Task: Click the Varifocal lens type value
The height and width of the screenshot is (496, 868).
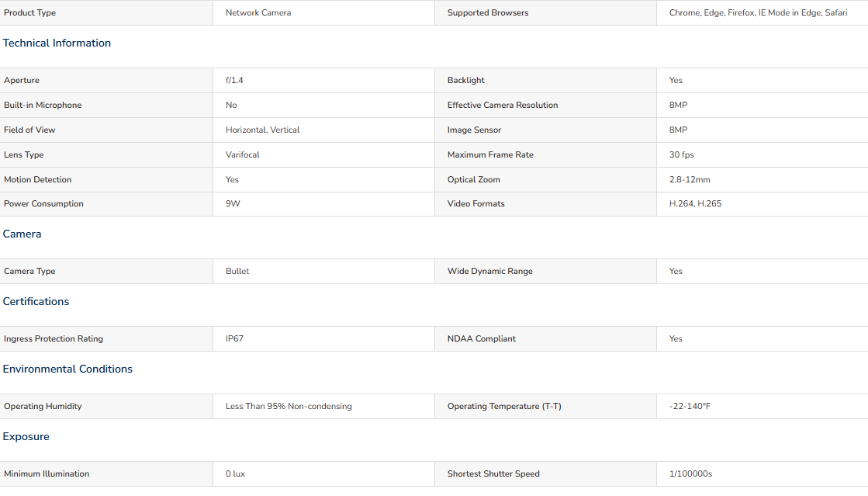Action: tap(243, 154)
